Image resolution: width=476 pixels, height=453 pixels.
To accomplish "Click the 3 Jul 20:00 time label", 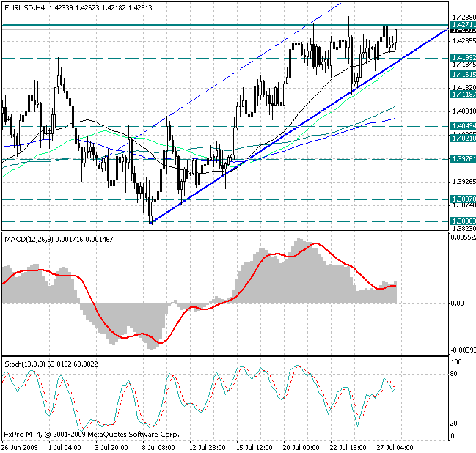I will (111, 448).
